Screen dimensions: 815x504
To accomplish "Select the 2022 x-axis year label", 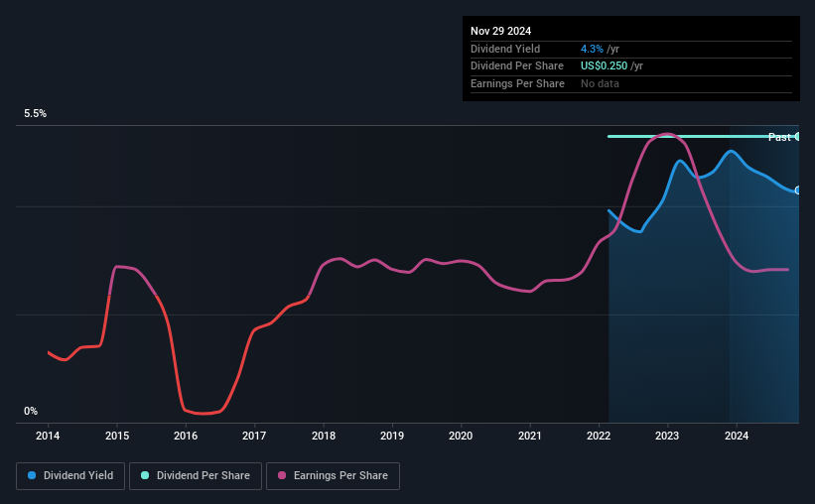I will tap(599, 435).
